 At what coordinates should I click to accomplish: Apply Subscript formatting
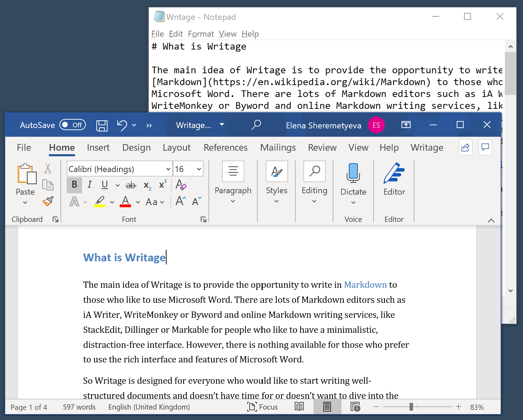(147, 186)
